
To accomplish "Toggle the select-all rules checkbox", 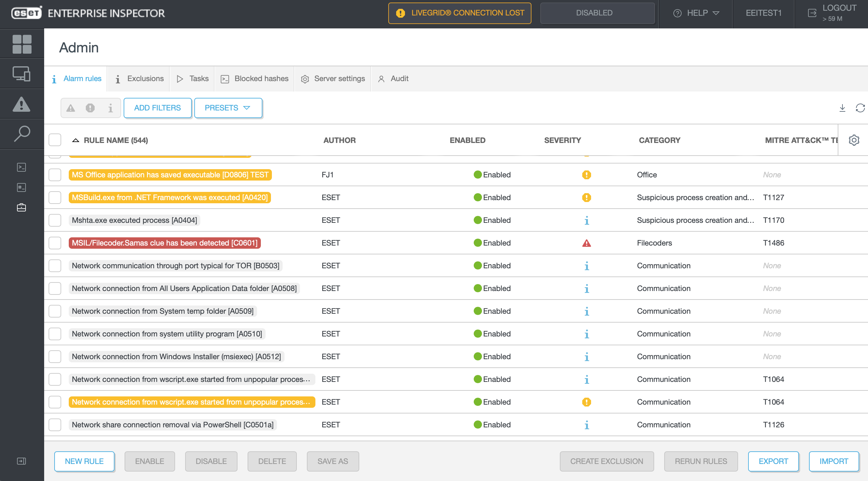I will click(x=55, y=140).
